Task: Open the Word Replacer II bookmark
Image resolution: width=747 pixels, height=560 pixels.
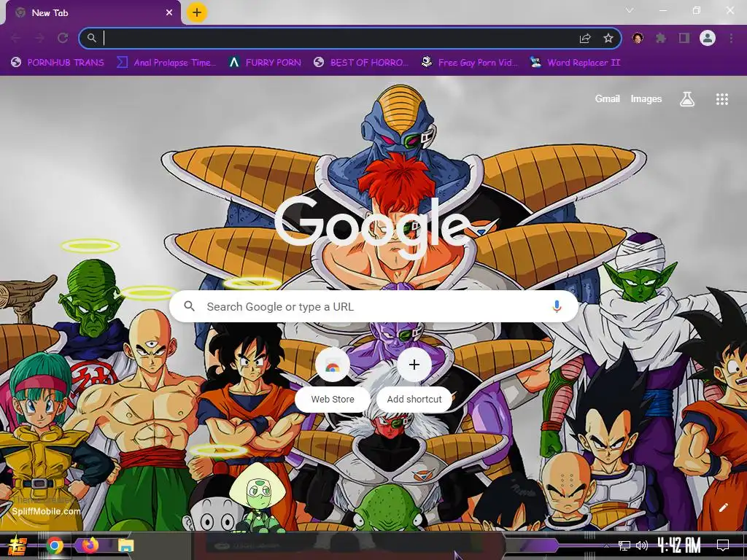Action: click(x=575, y=63)
